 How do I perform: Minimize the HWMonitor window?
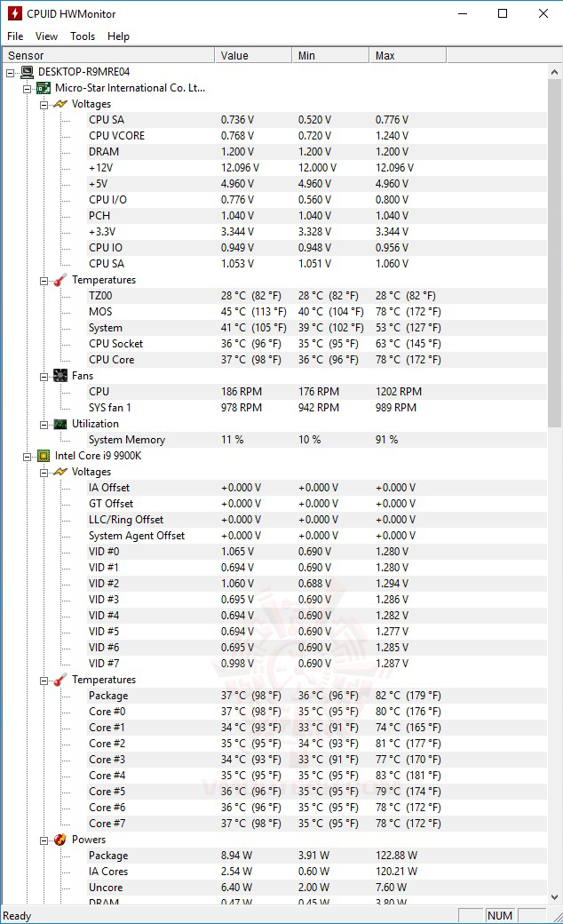(x=463, y=13)
